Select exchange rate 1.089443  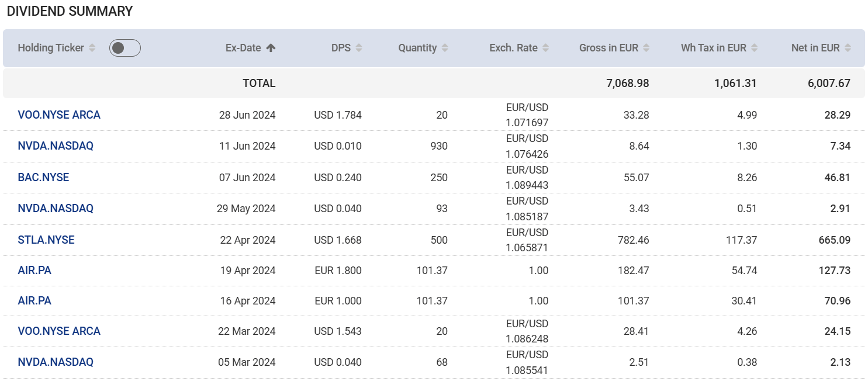coord(527,185)
